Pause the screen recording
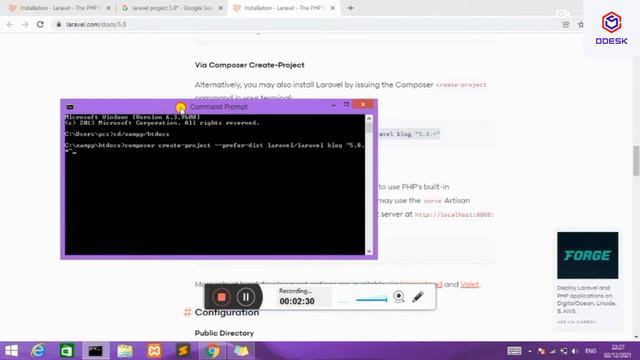This screenshot has height=360, width=640. pos(246,297)
